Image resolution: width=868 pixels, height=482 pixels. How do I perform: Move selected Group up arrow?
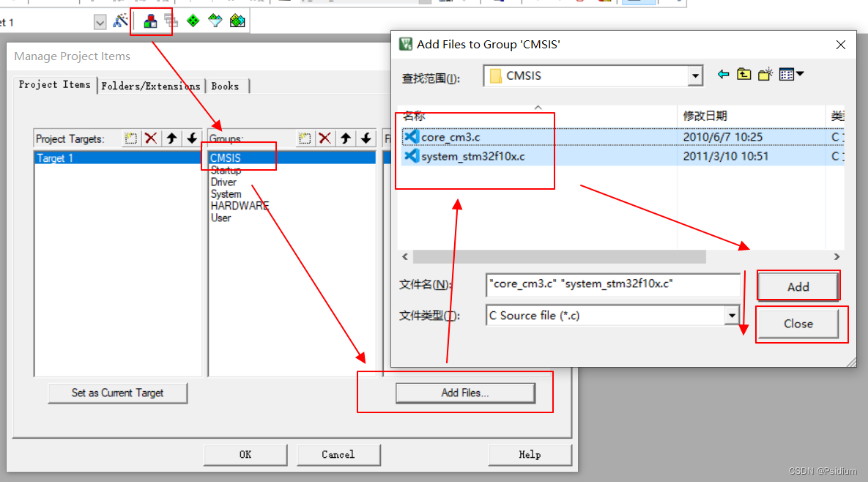pyautogui.click(x=346, y=138)
